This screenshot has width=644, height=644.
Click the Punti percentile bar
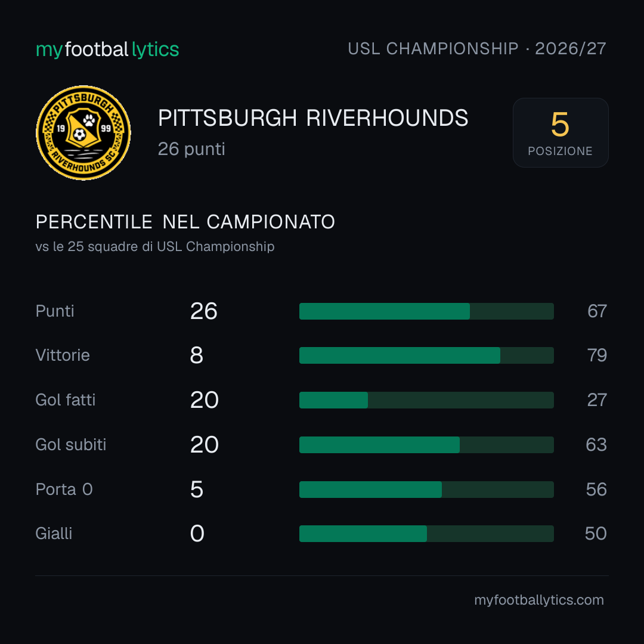426,311
